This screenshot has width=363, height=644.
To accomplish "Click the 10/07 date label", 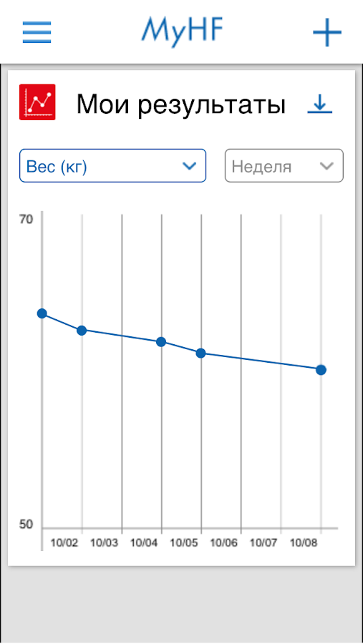I will pyautogui.click(x=264, y=543).
